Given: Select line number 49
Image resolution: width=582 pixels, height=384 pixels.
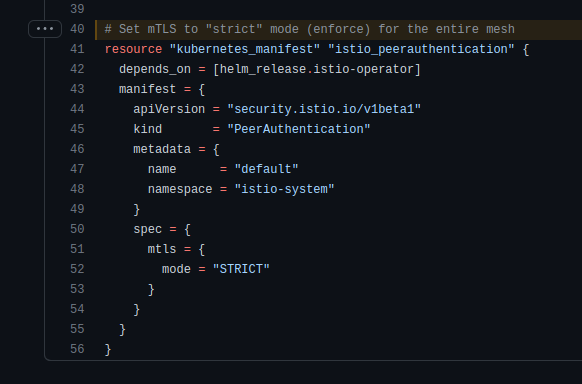Looking at the screenshot, I should point(77,209).
